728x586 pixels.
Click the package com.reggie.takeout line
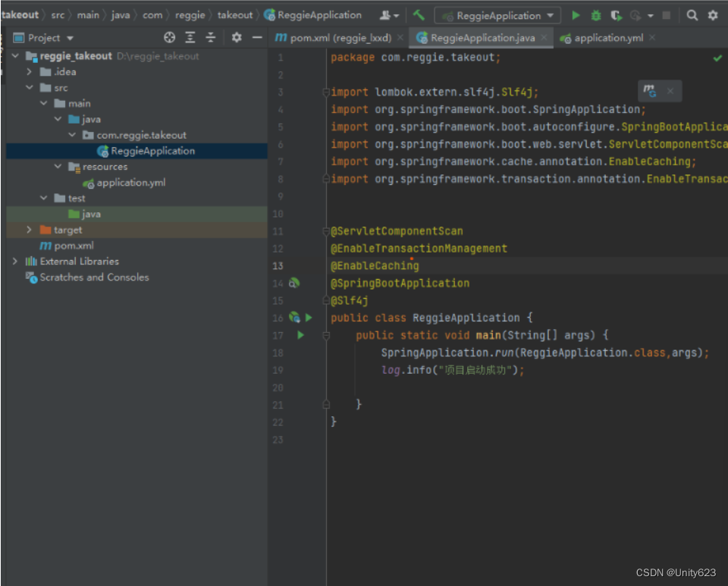(416, 58)
